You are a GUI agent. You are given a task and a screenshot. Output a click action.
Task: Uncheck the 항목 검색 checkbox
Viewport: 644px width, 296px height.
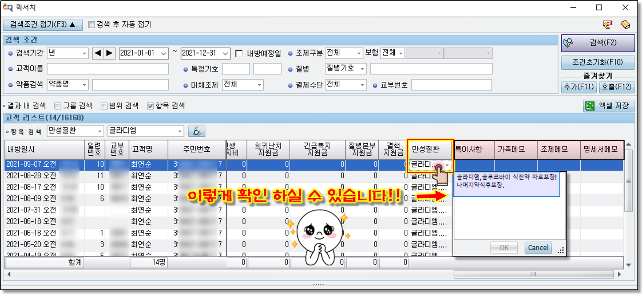pos(150,106)
